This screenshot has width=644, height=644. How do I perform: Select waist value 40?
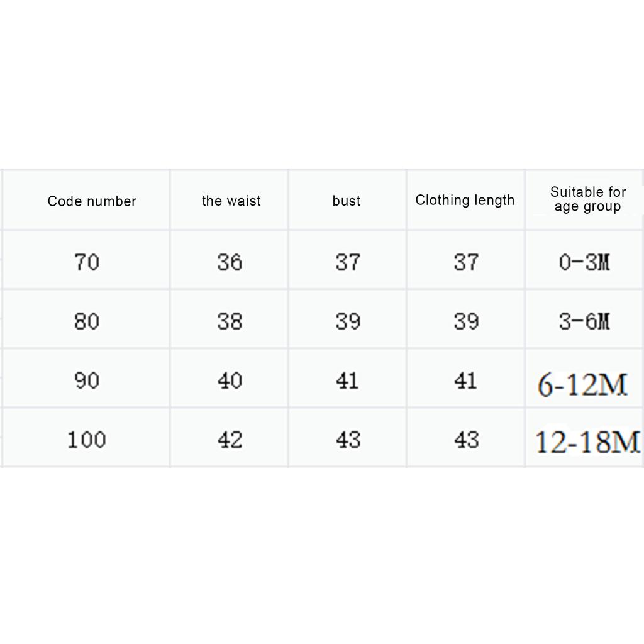click(230, 380)
